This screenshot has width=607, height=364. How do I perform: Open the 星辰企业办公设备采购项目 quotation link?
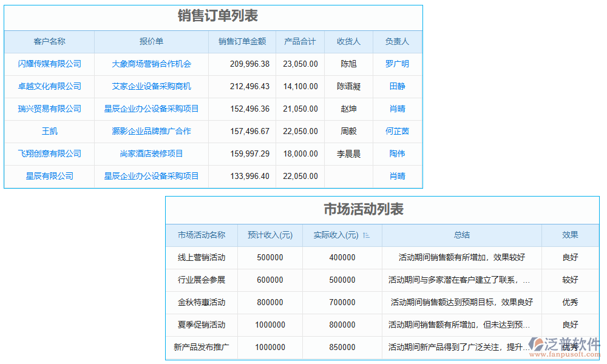(151, 109)
